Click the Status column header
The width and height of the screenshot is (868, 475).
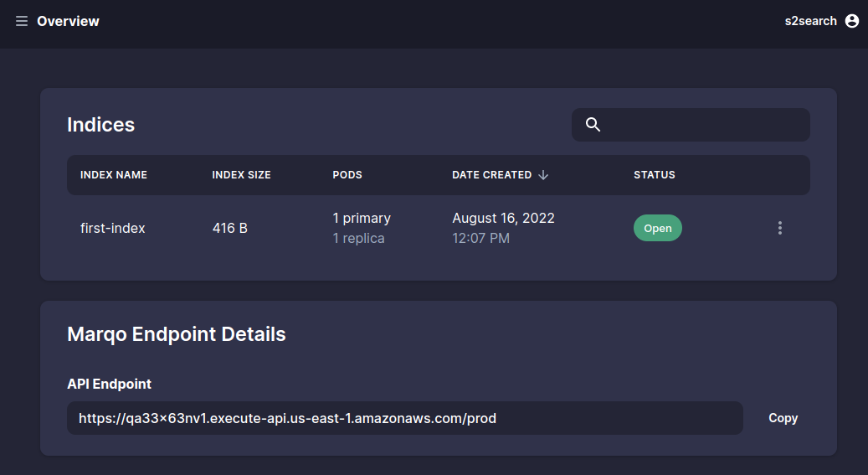click(x=655, y=175)
